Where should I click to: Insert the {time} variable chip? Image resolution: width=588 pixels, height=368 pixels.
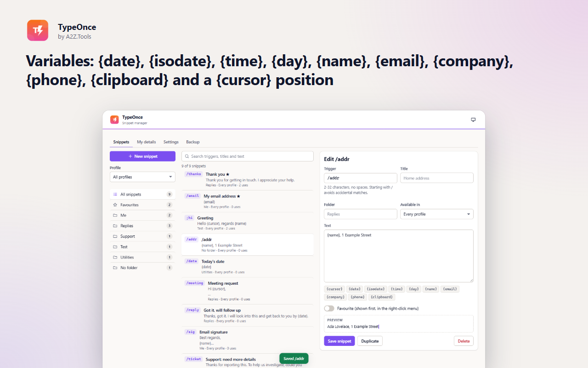coord(396,289)
